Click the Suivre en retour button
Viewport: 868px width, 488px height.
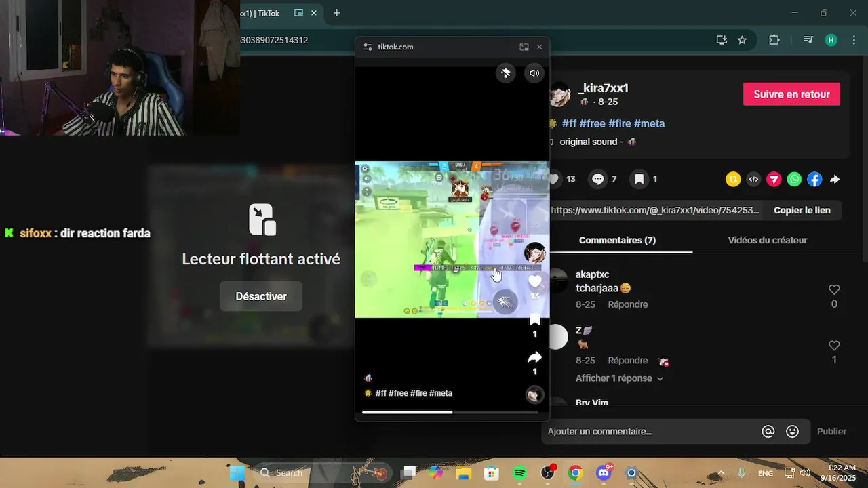pos(791,94)
